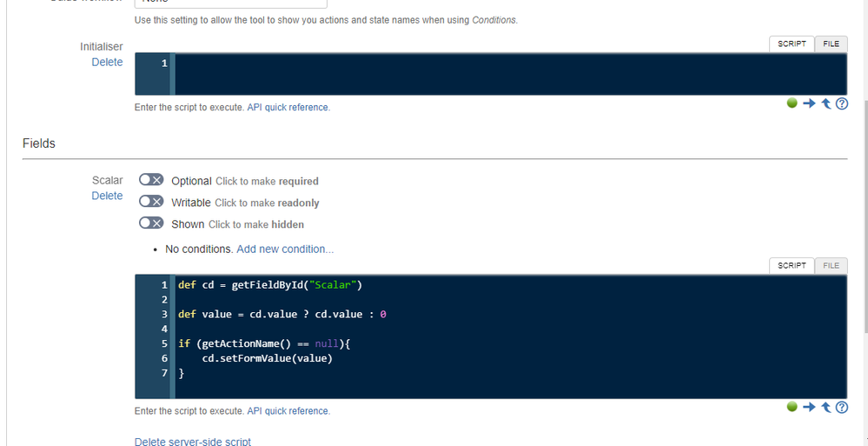Click right arrow icon below Initialiser editor
Image resolution: width=868 pixels, height=446 pixels.
click(x=809, y=103)
